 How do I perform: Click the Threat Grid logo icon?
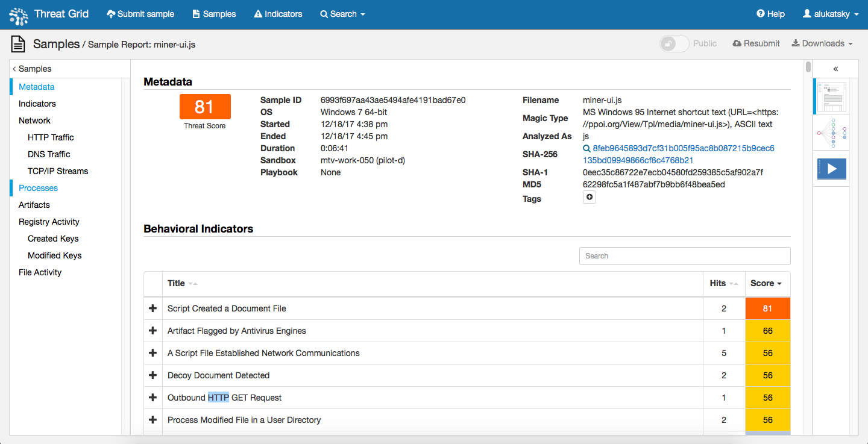[18, 14]
